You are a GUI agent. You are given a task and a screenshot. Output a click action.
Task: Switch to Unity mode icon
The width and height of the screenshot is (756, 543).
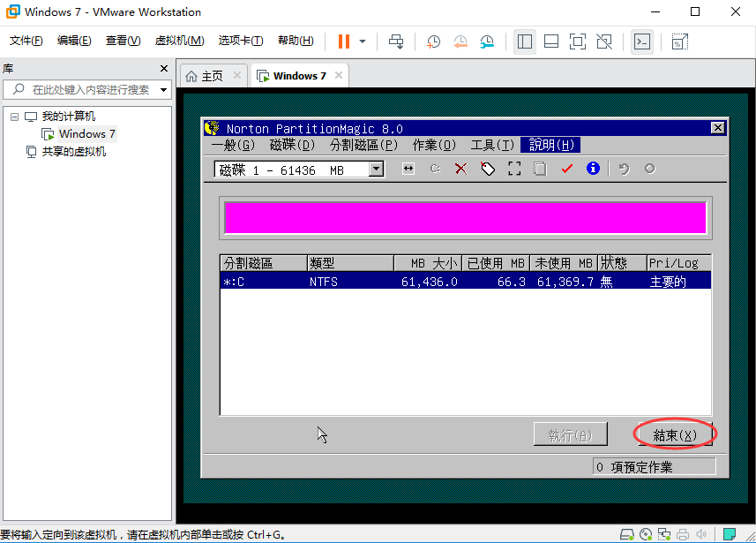[604, 41]
